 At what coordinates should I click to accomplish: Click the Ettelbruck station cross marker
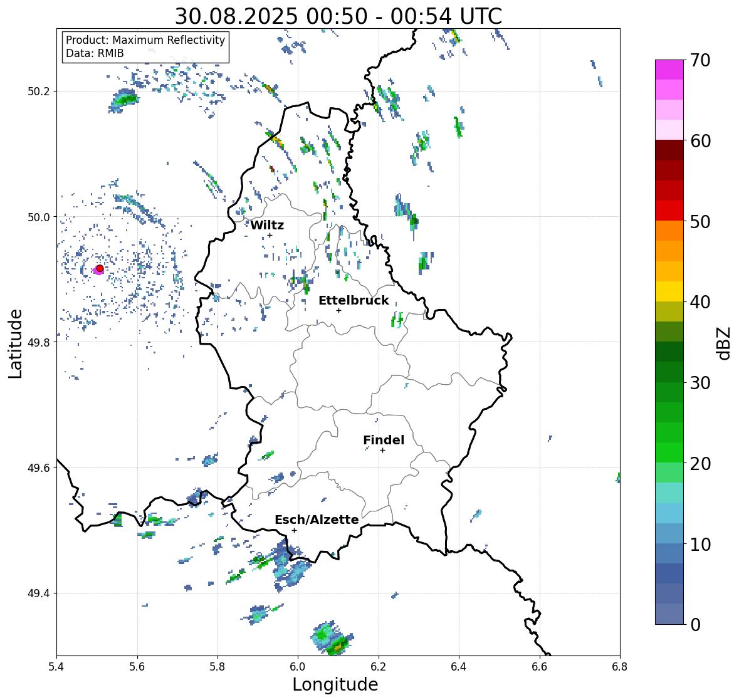[x=338, y=310]
